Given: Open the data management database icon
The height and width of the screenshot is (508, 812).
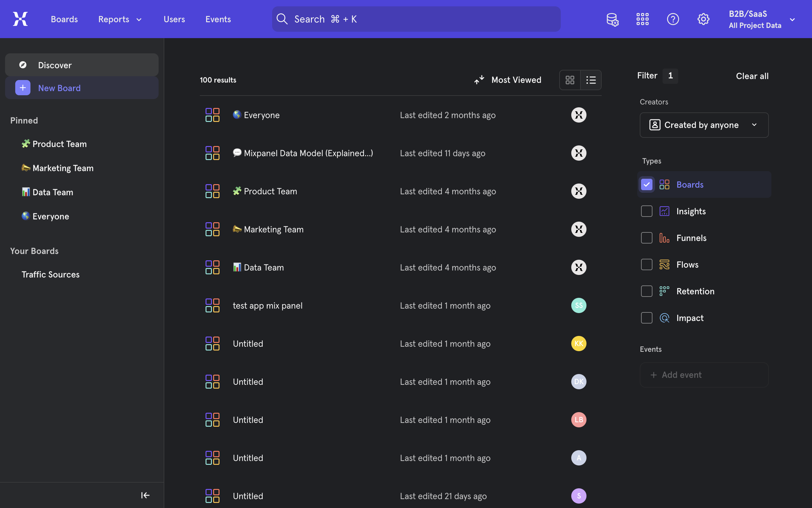Looking at the screenshot, I should (x=612, y=19).
